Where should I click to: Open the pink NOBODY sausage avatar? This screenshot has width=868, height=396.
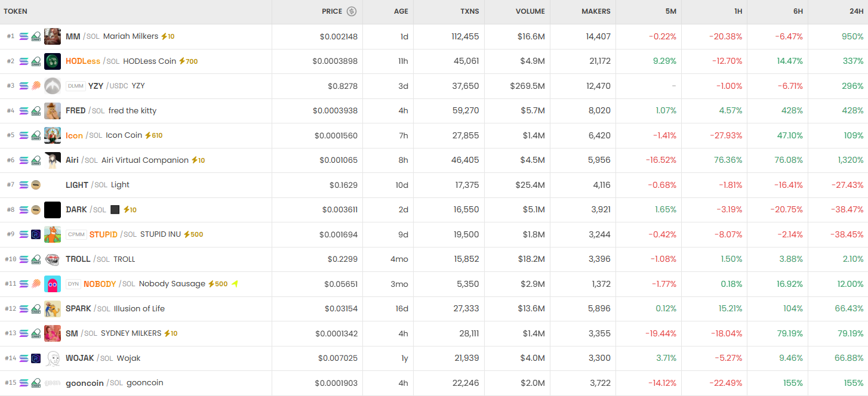click(x=53, y=284)
